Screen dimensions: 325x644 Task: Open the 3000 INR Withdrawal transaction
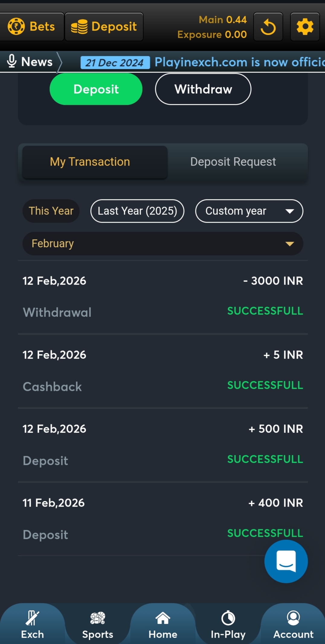[163, 297]
